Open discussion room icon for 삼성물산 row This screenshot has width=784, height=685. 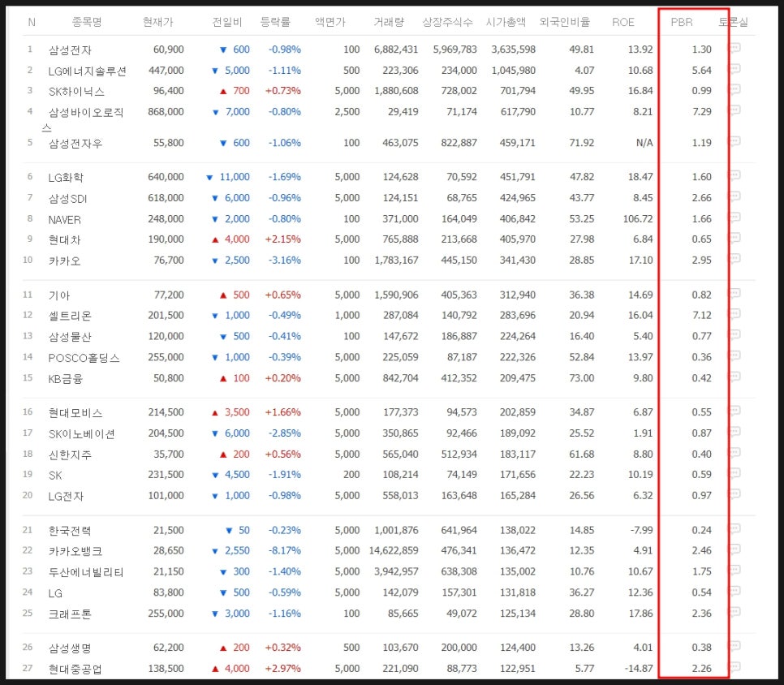734,335
